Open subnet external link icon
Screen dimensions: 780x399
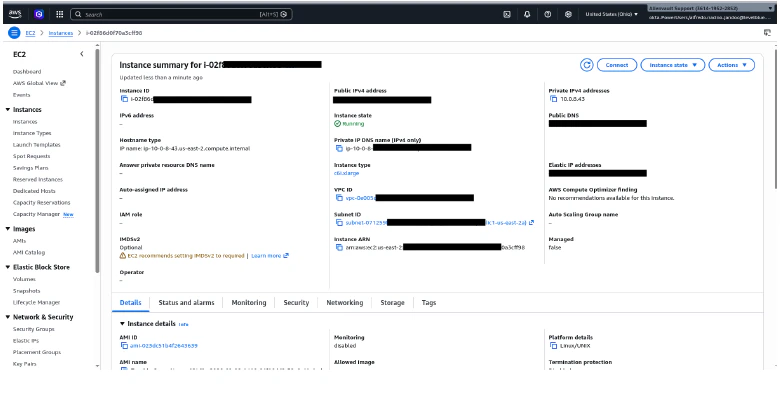click(531, 223)
